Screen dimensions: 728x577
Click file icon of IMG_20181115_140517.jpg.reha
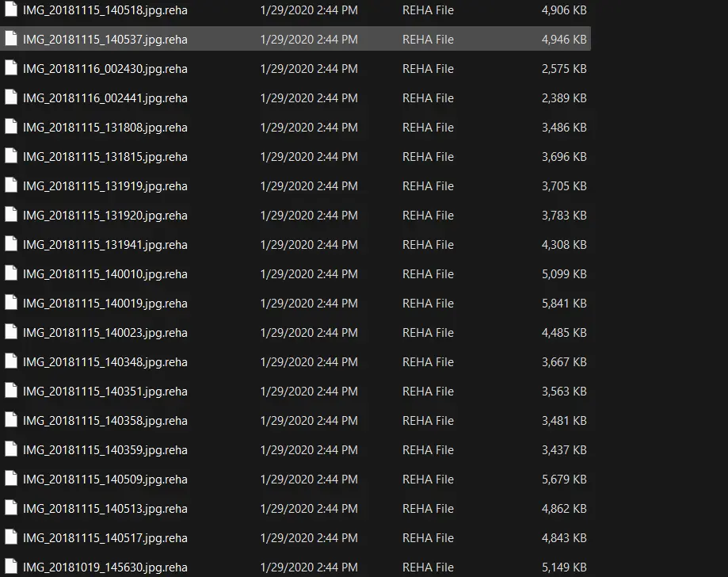point(11,537)
